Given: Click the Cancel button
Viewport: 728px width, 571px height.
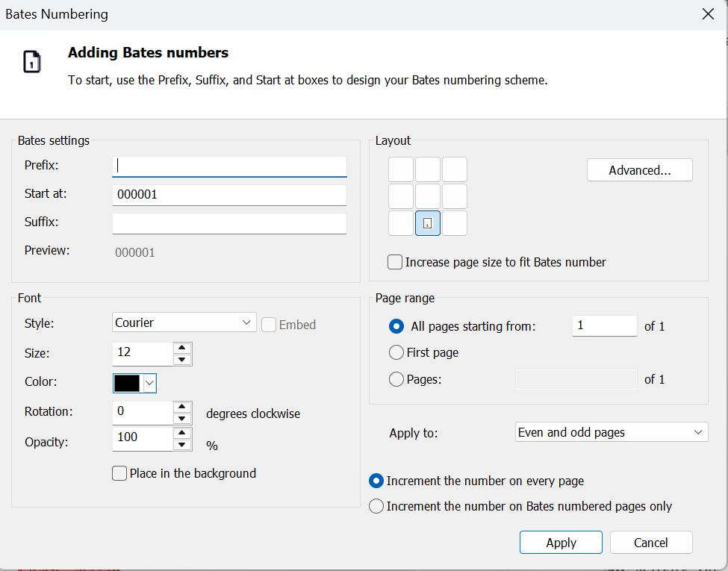Looking at the screenshot, I should (651, 542).
